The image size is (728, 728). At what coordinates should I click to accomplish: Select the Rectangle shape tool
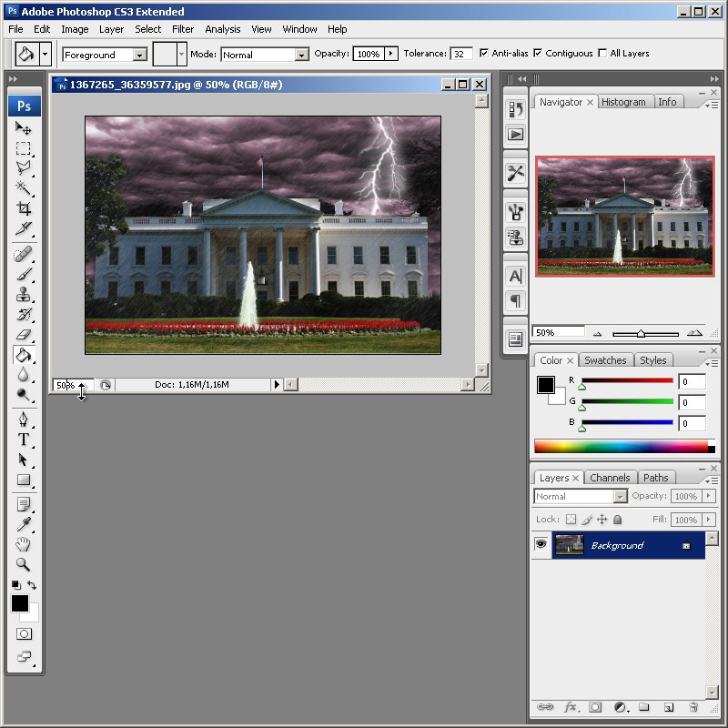point(24,480)
